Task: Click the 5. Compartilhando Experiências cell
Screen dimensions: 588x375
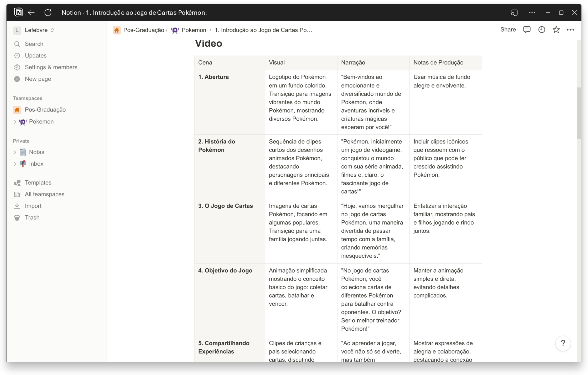Action: pos(230,349)
